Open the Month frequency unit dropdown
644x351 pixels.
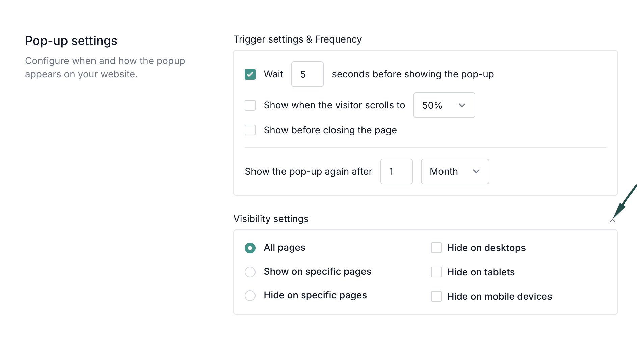455,171
